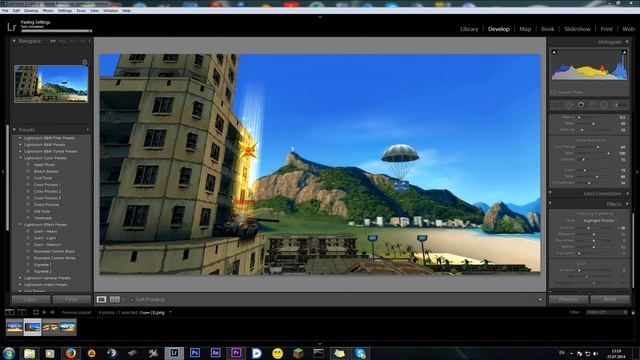
Task: Expand Lightroom B&W Filter Presets folder
Action: (20, 138)
